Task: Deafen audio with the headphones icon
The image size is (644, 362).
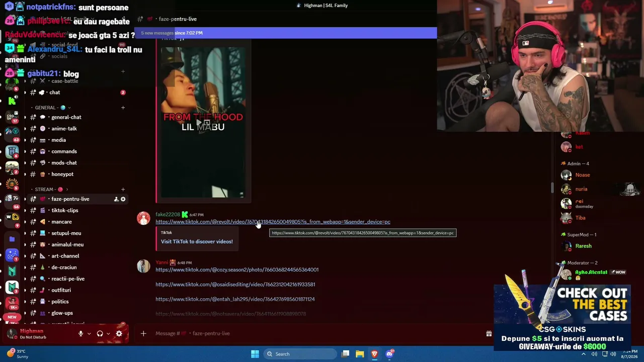Action: click(100, 333)
